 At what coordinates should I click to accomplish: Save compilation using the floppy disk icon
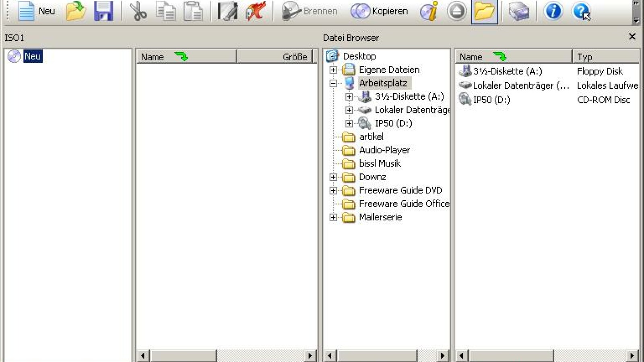(x=103, y=11)
